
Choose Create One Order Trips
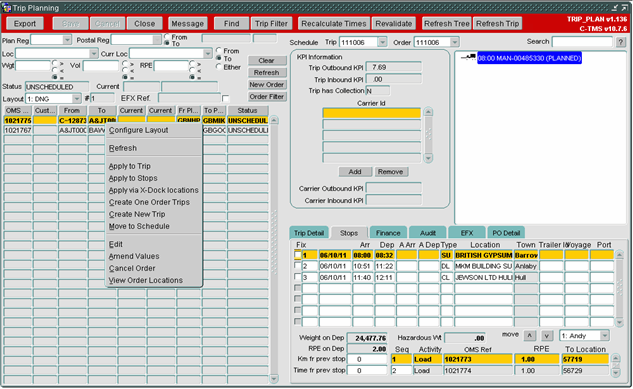coord(149,202)
